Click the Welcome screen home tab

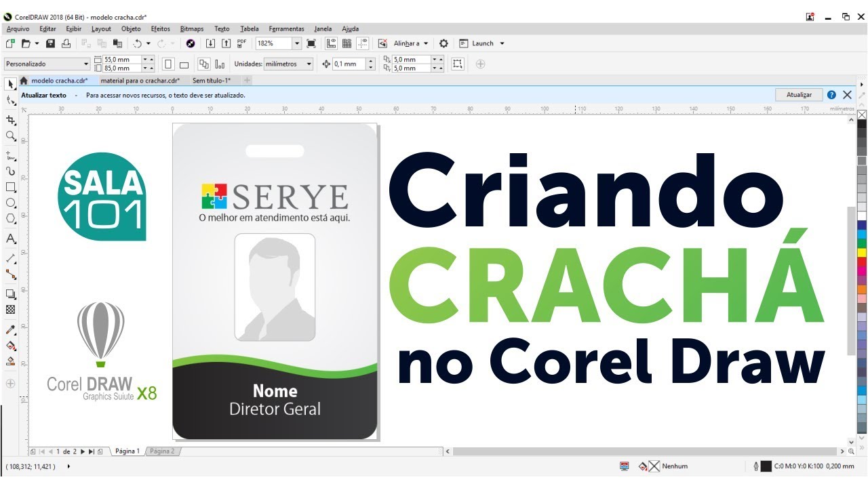[x=24, y=81]
